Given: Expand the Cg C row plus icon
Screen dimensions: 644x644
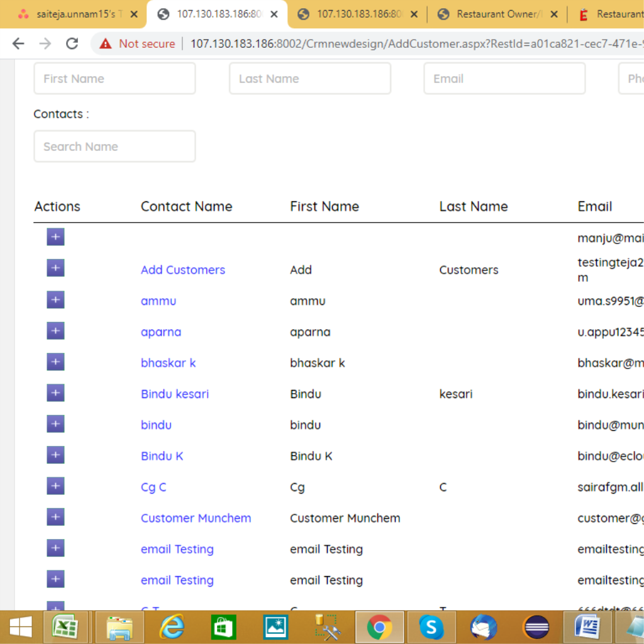Looking at the screenshot, I should click(55, 486).
